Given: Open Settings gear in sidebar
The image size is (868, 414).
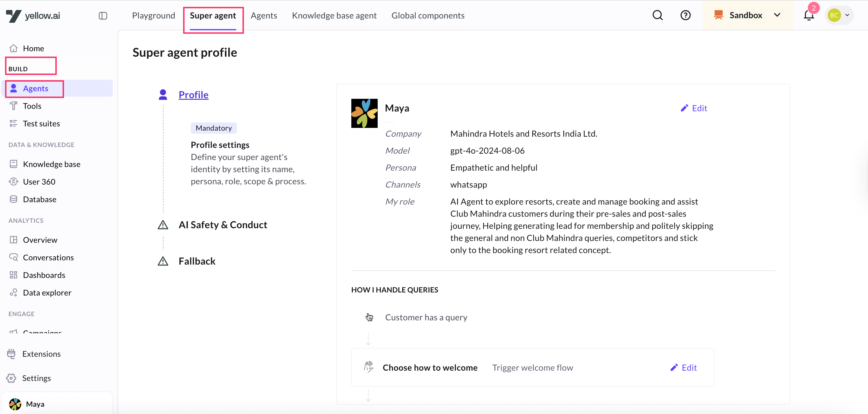Looking at the screenshot, I should [36, 378].
